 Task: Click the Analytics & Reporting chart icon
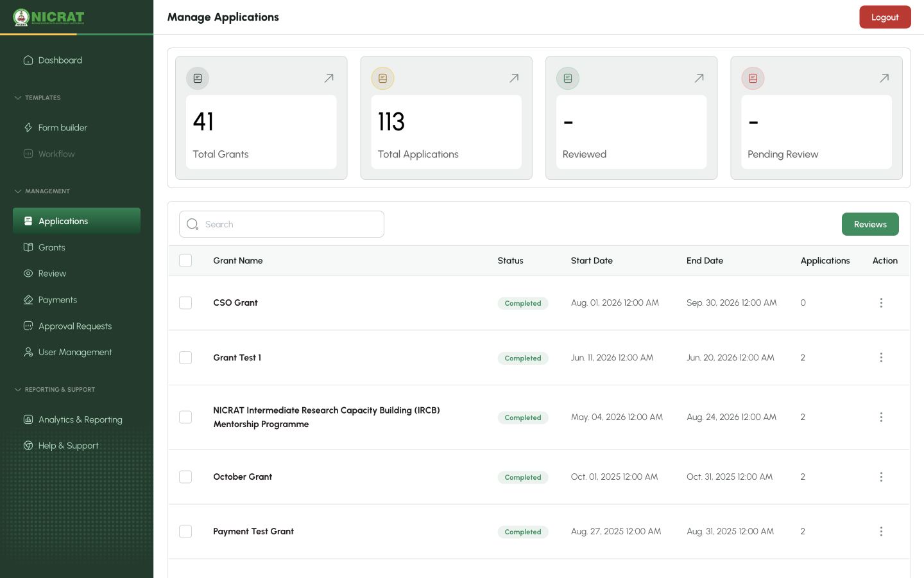coord(28,419)
